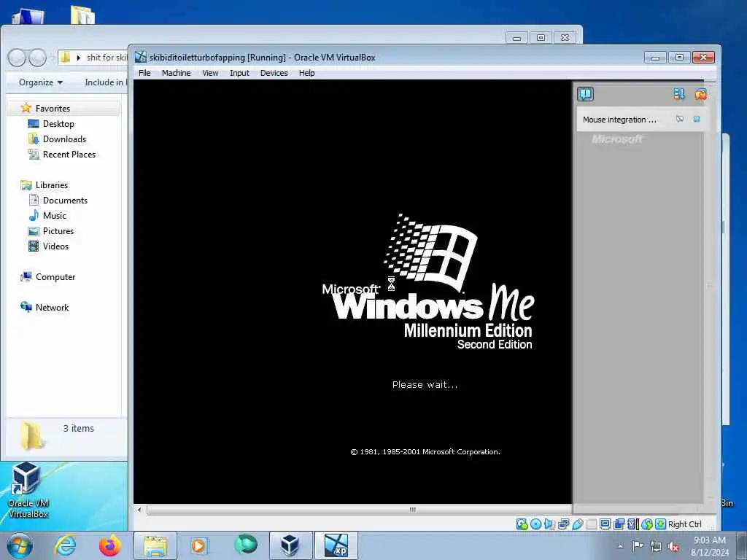Select Libraries in Explorer navigation pane

point(52,184)
